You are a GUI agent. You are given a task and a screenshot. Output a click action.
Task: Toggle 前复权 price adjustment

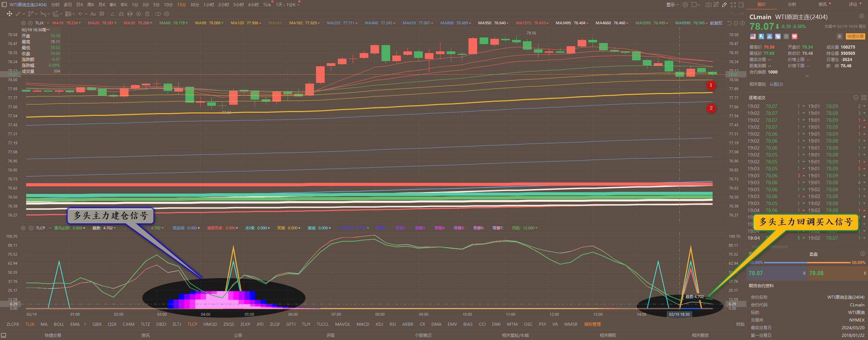point(716,23)
